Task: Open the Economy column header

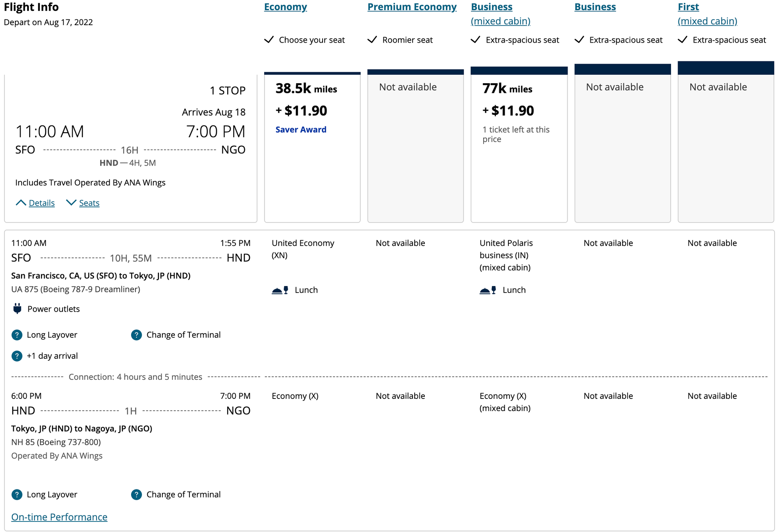Action: pyautogui.click(x=285, y=7)
